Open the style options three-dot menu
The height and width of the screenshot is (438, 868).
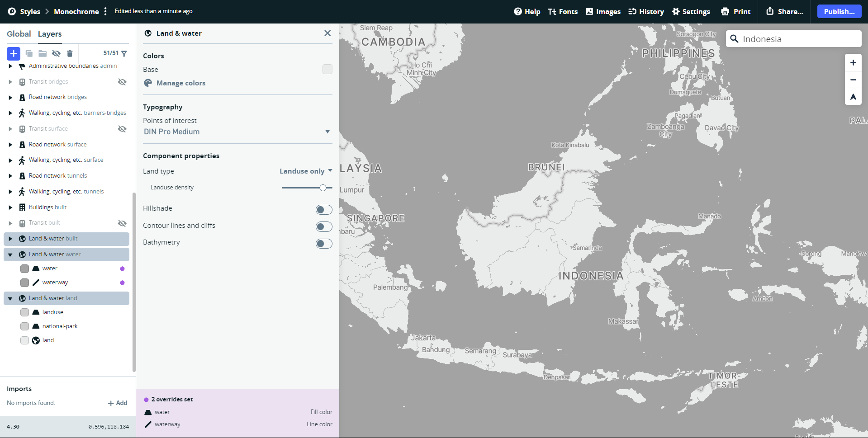[105, 11]
